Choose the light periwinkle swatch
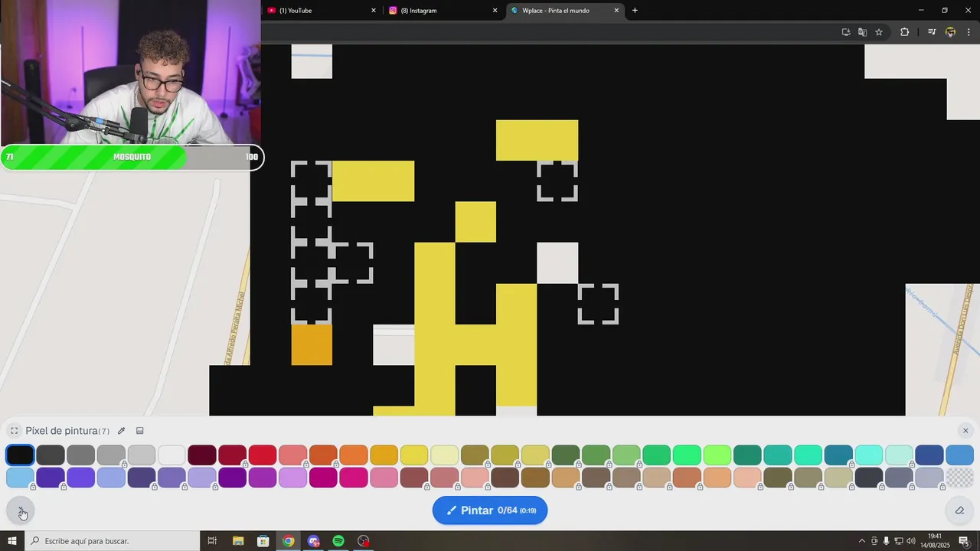Image resolution: width=980 pixels, height=551 pixels. (x=111, y=478)
